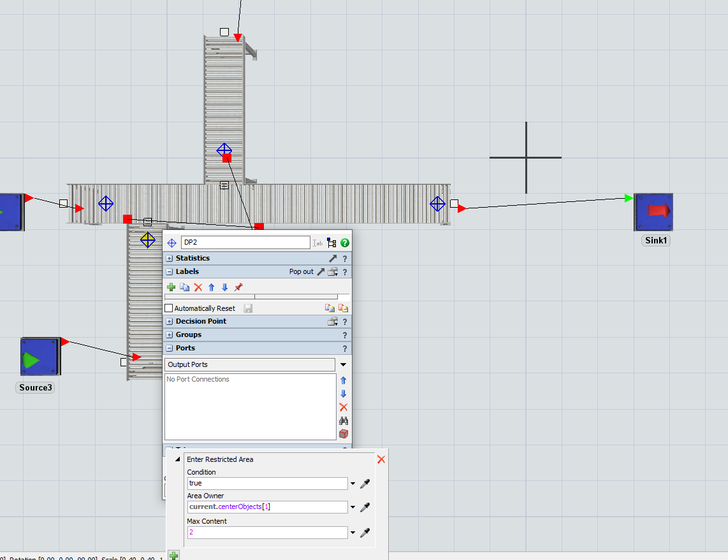Open the tree view icon next to DP2
Viewport: 728px width, 560px height.
331,243
